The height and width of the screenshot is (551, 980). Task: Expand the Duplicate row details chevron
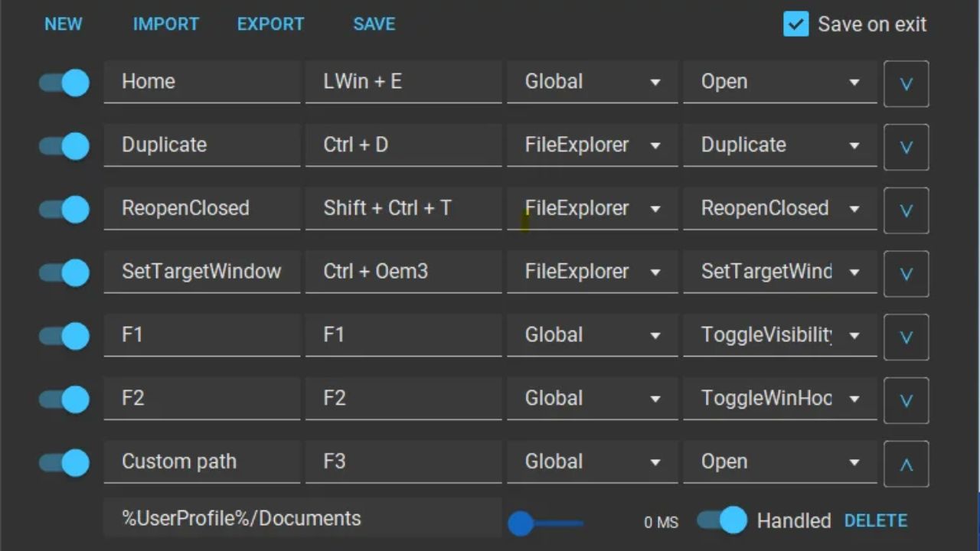click(906, 147)
